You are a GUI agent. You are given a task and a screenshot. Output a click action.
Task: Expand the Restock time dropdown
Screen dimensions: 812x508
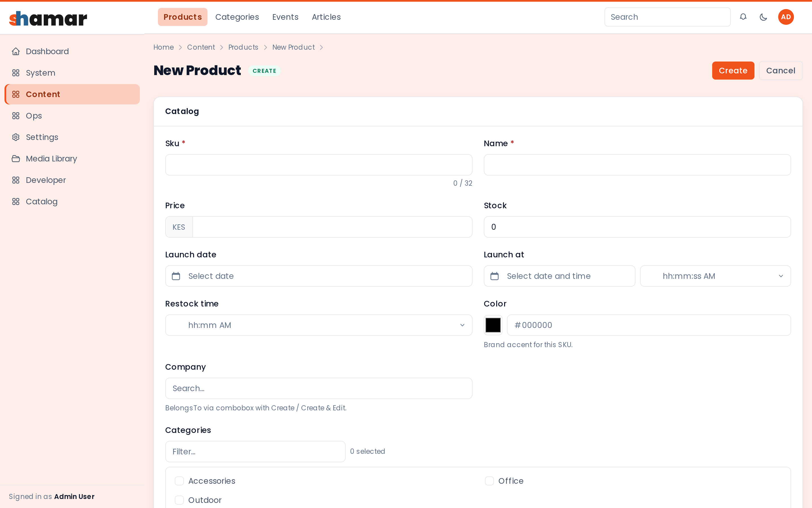(x=318, y=325)
